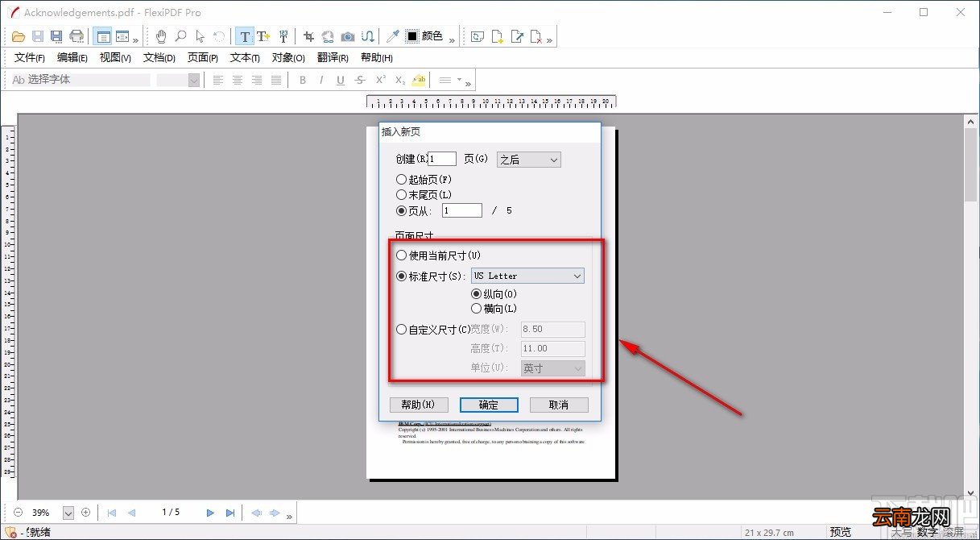
Task: Click the 取消 button
Action: pyautogui.click(x=559, y=405)
